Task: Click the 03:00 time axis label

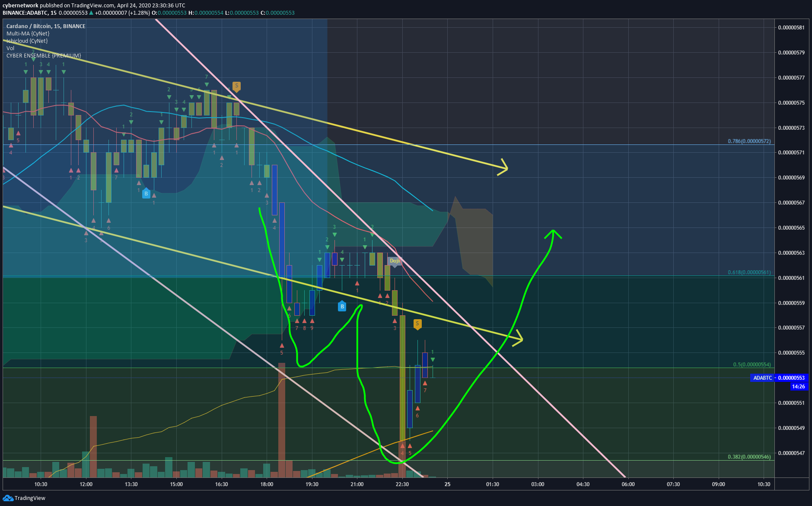Action: [x=538, y=484]
